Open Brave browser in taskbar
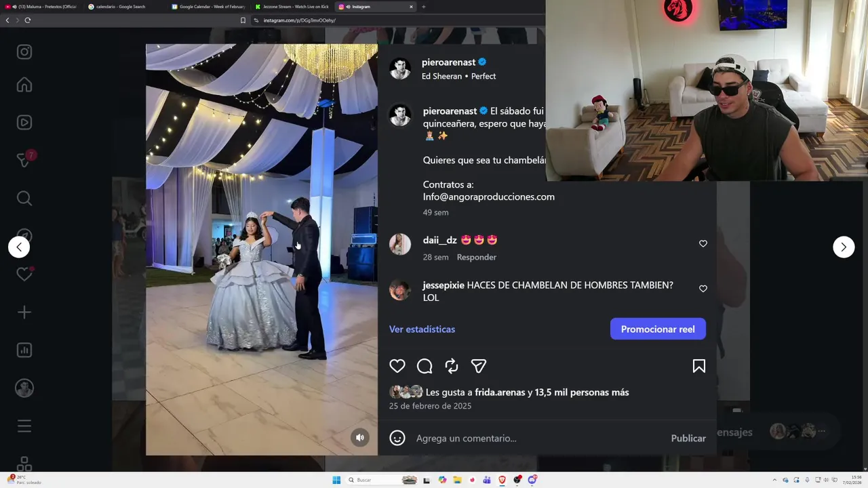The height and width of the screenshot is (488, 868). (502, 480)
